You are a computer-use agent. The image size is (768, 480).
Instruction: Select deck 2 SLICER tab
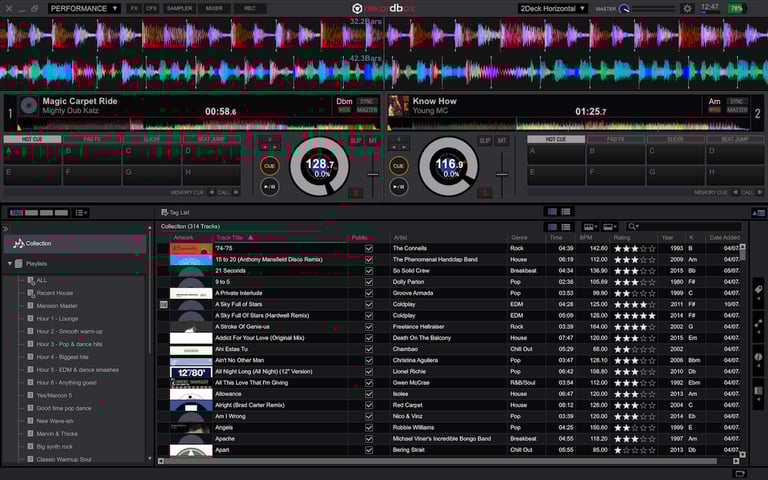pos(675,139)
